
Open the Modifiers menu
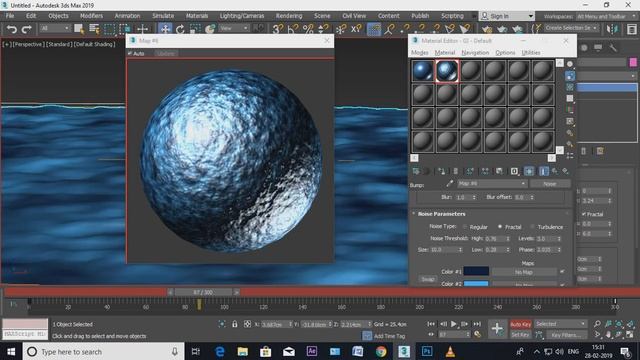tap(91, 16)
